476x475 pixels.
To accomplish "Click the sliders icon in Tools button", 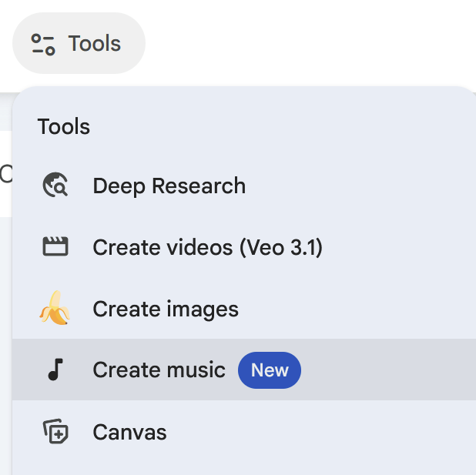I will 43,45.
